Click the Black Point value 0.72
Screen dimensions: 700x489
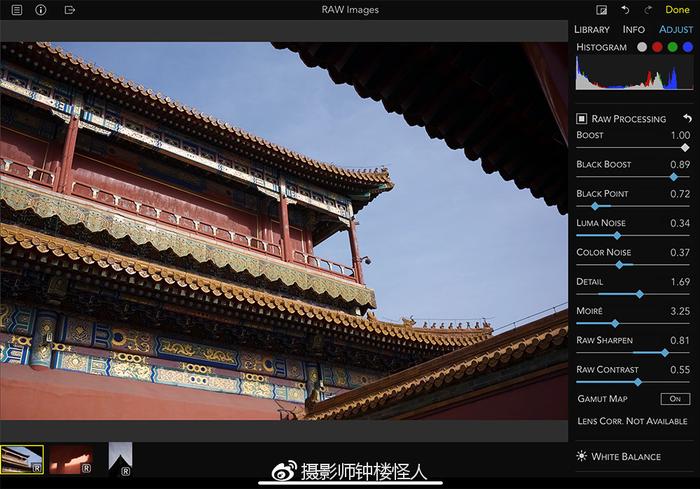point(680,194)
